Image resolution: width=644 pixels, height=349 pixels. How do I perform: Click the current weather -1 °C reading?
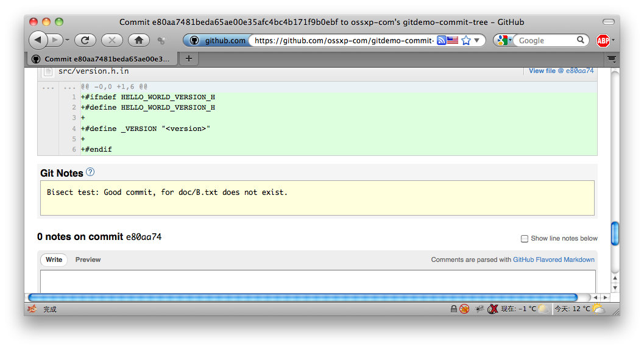pyautogui.click(x=518, y=309)
